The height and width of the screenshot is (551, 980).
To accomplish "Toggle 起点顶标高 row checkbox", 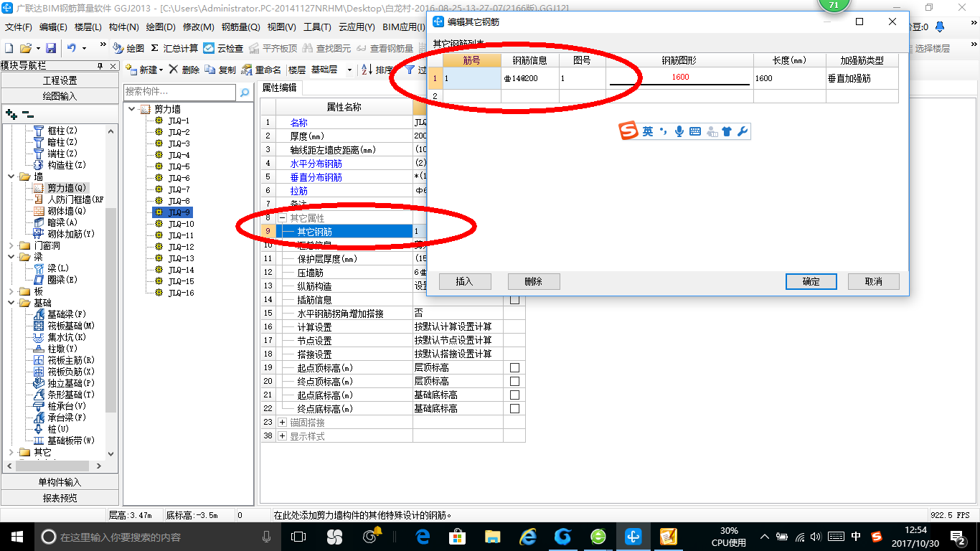I will tap(514, 368).
